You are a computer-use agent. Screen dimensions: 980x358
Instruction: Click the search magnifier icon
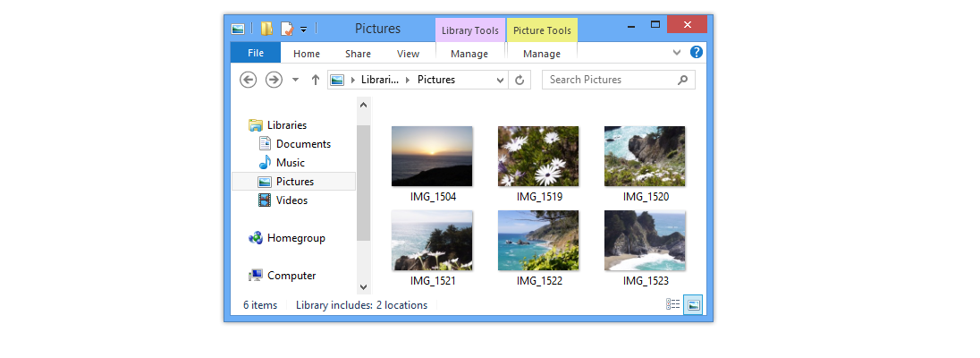pyautogui.click(x=683, y=80)
